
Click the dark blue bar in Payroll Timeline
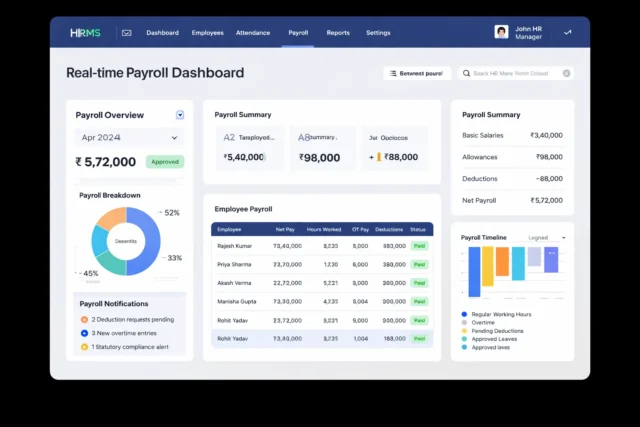474,272
